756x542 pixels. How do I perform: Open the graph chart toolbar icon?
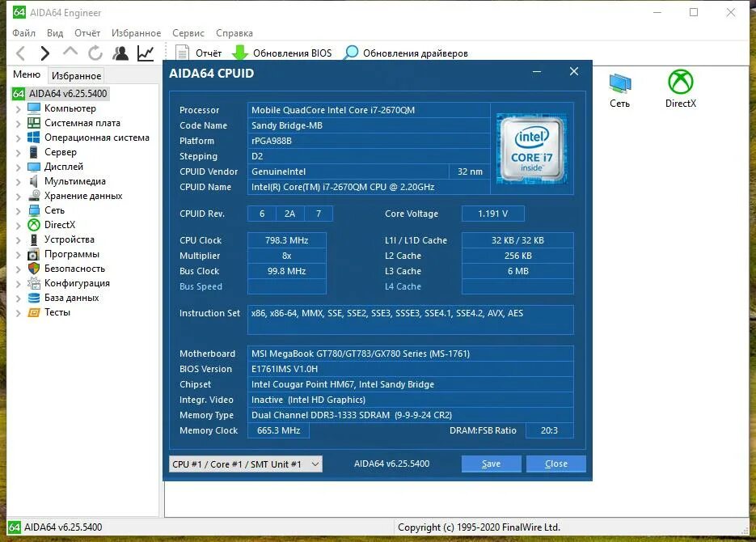pos(146,53)
